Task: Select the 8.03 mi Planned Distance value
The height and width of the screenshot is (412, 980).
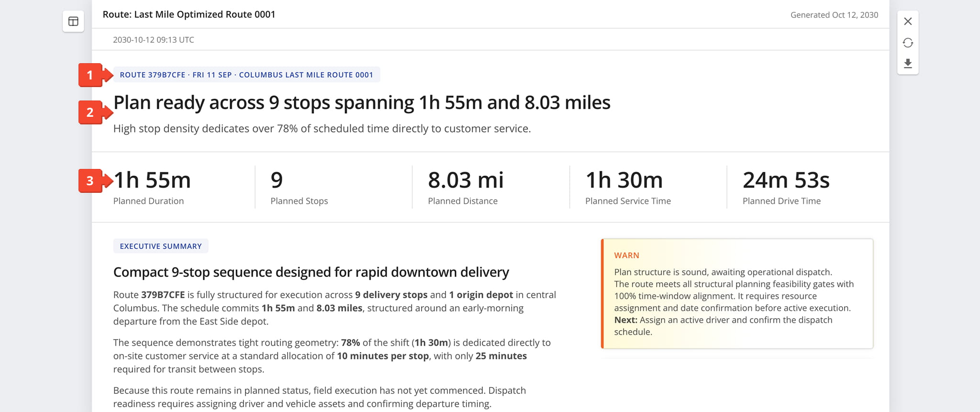Action: 466,180
